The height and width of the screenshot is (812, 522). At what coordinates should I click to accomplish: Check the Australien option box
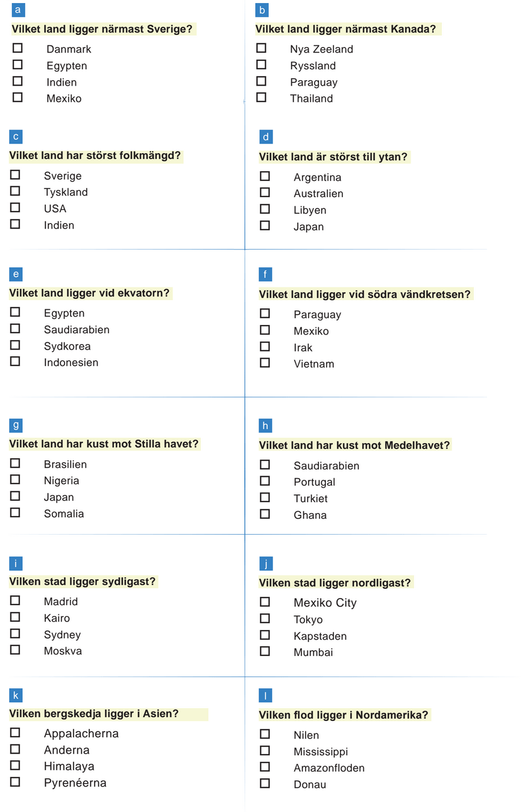tap(265, 192)
